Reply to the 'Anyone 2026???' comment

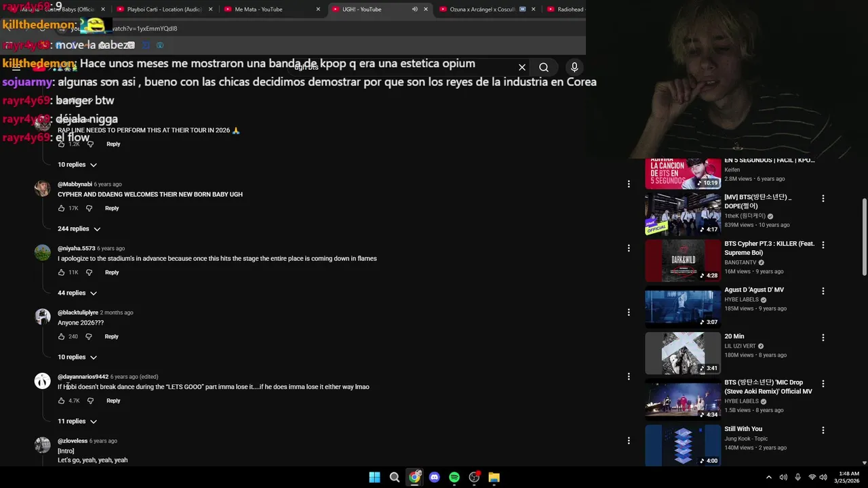[112, 336]
